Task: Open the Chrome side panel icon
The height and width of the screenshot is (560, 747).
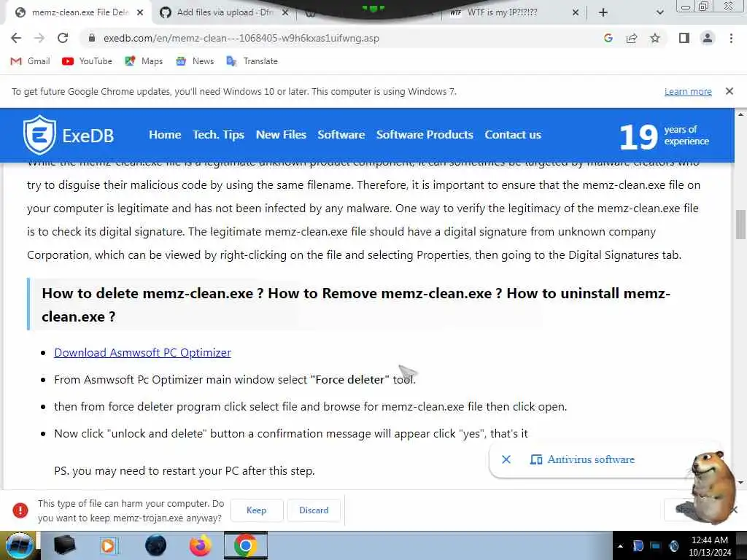Action: 684,38
